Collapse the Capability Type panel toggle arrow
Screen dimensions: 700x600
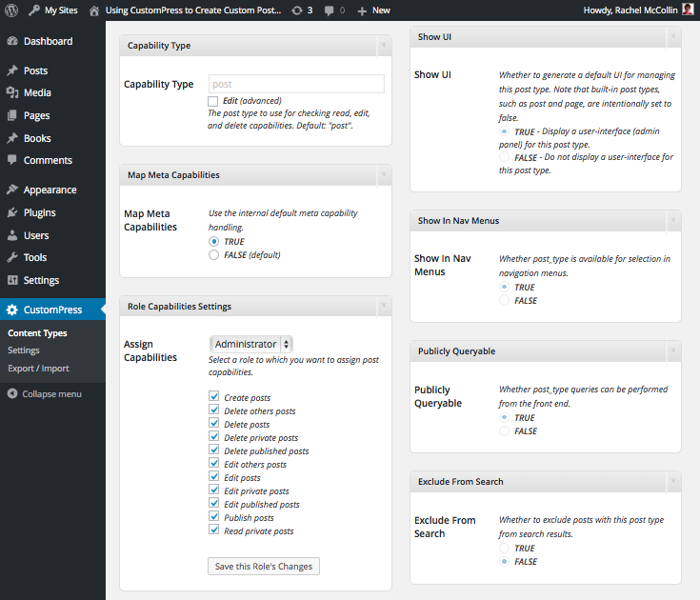384,46
